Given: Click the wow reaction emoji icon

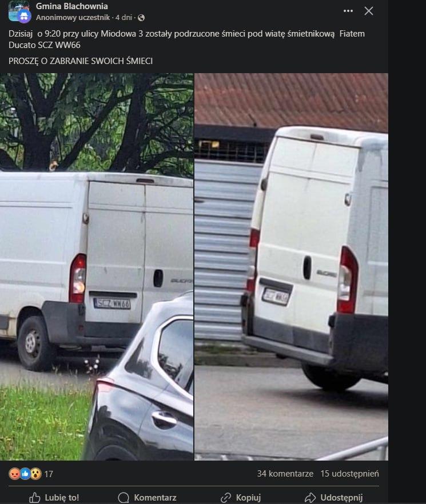Looking at the screenshot, I should click(x=35, y=474).
